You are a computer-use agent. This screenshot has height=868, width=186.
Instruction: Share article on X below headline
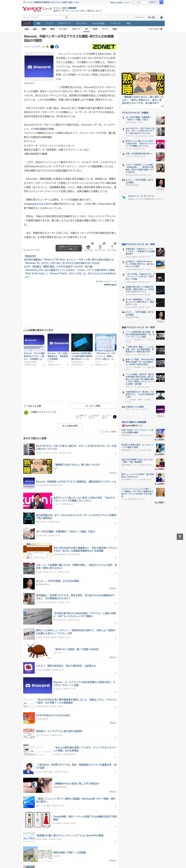(52, 47)
